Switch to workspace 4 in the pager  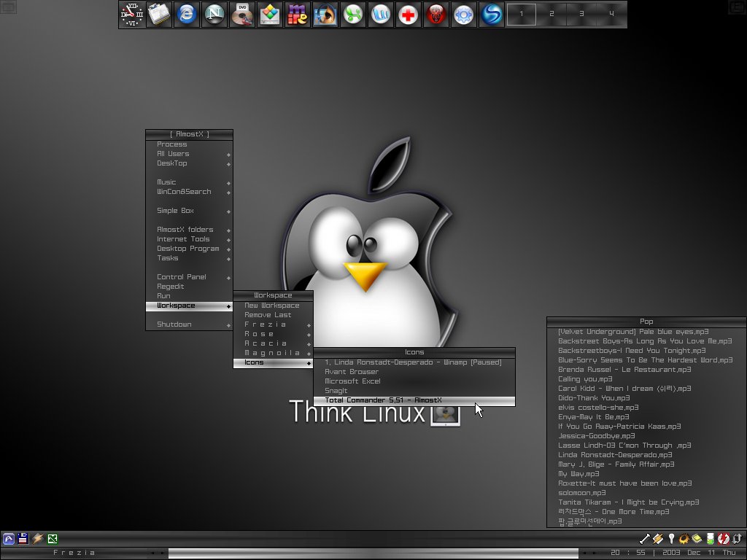(611, 14)
